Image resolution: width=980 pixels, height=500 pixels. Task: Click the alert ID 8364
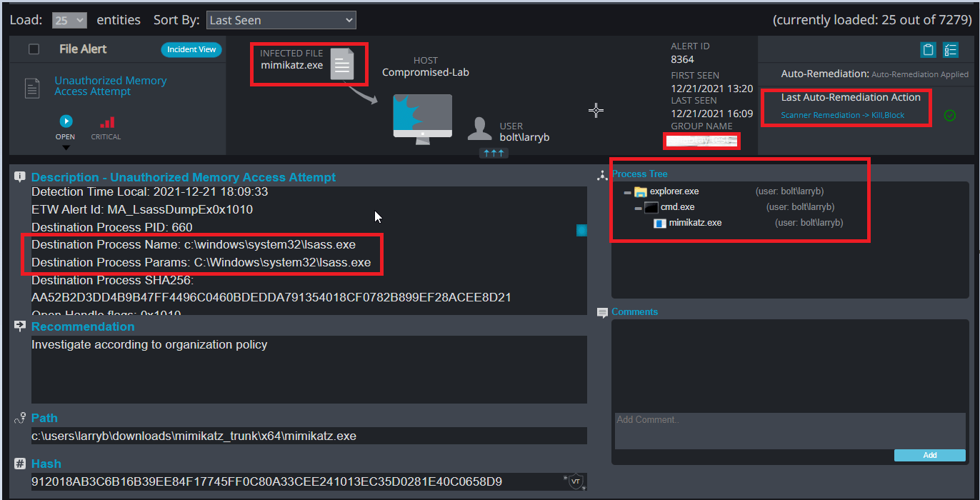coord(682,60)
